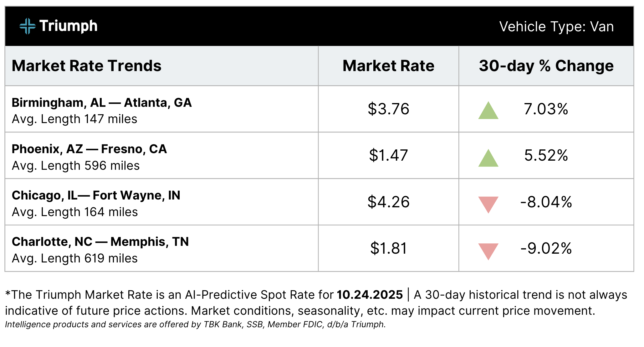Image resolution: width=644 pixels, height=347 pixels.
Task: Click the green up arrow beside 5.52%
Action: [x=488, y=158]
